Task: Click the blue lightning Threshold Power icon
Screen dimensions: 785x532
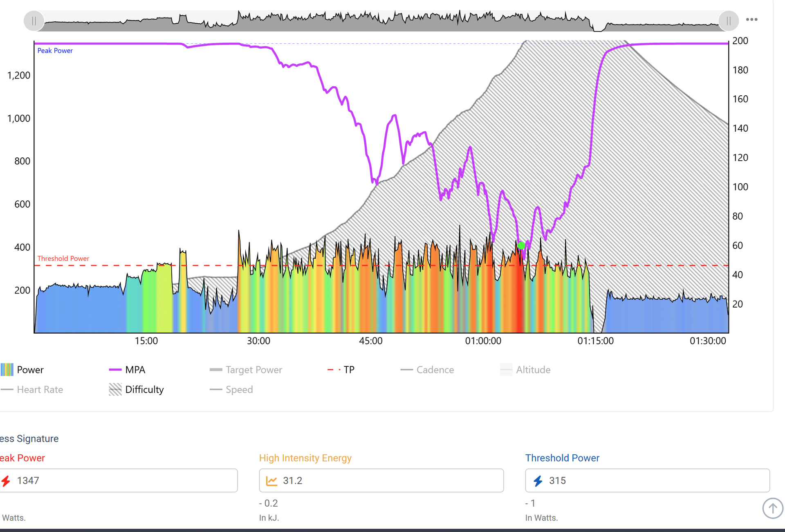Action: 538,481
